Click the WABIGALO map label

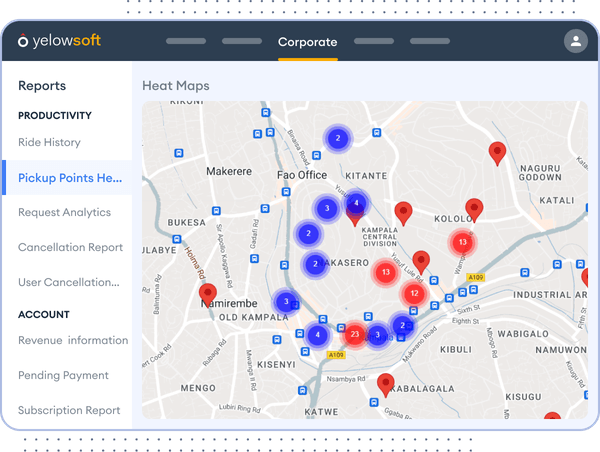(523, 334)
